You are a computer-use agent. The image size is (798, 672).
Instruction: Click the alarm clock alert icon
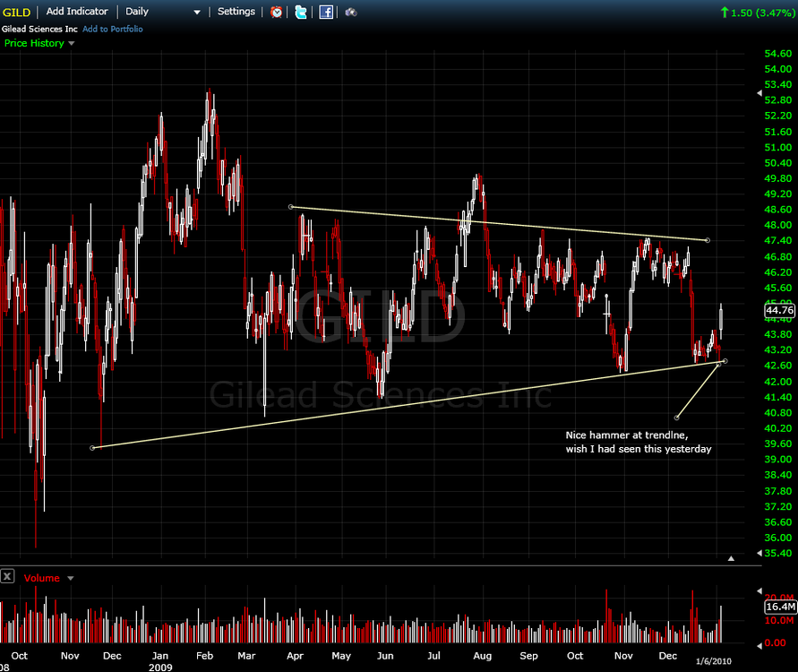coord(277,13)
